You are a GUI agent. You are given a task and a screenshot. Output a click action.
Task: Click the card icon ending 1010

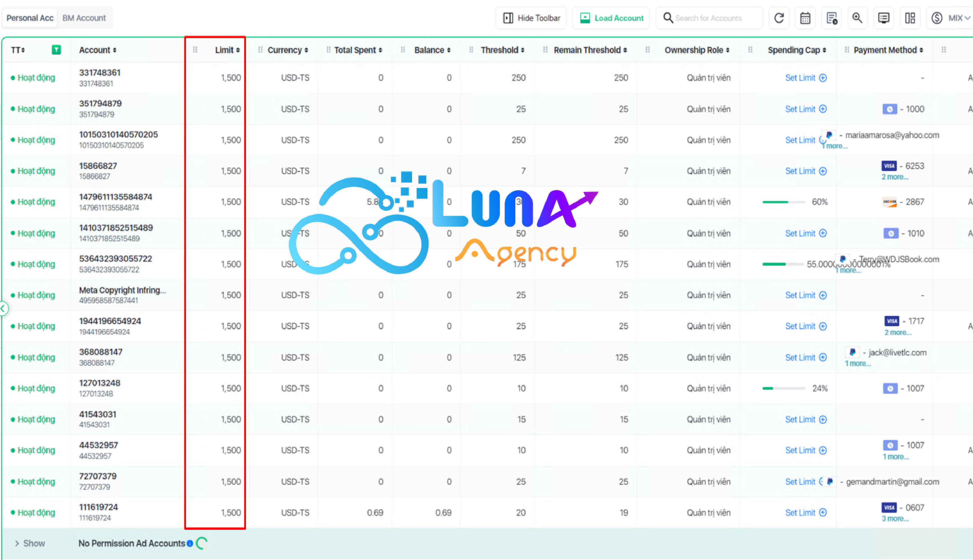(891, 233)
